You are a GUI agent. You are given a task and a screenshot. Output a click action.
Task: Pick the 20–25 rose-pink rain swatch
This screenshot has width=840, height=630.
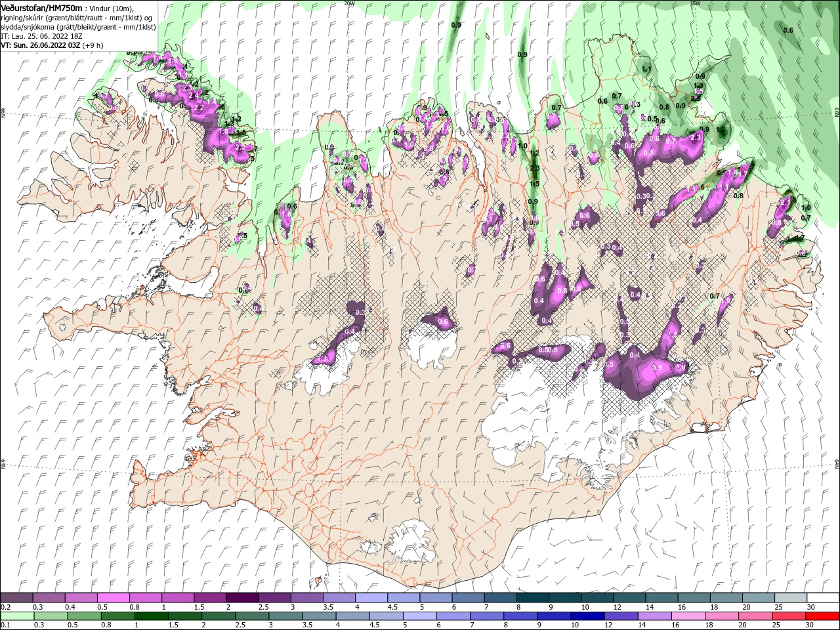[x=755, y=616]
